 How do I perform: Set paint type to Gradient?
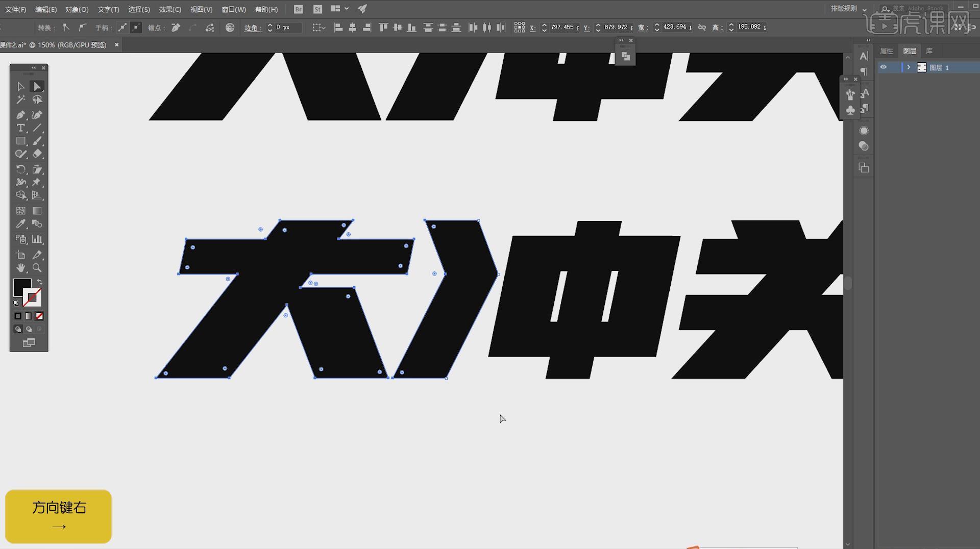(x=29, y=316)
